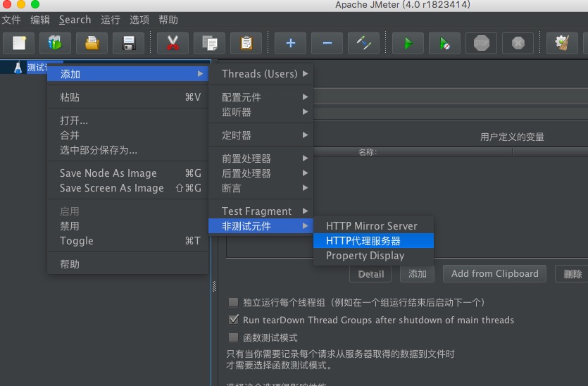The height and width of the screenshot is (386, 588).
Task: Expand 断言 submenu
Action: click(x=261, y=188)
